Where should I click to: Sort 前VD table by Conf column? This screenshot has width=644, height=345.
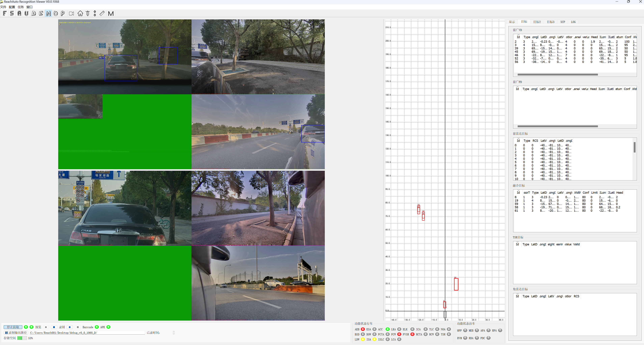[x=628, y=37]
